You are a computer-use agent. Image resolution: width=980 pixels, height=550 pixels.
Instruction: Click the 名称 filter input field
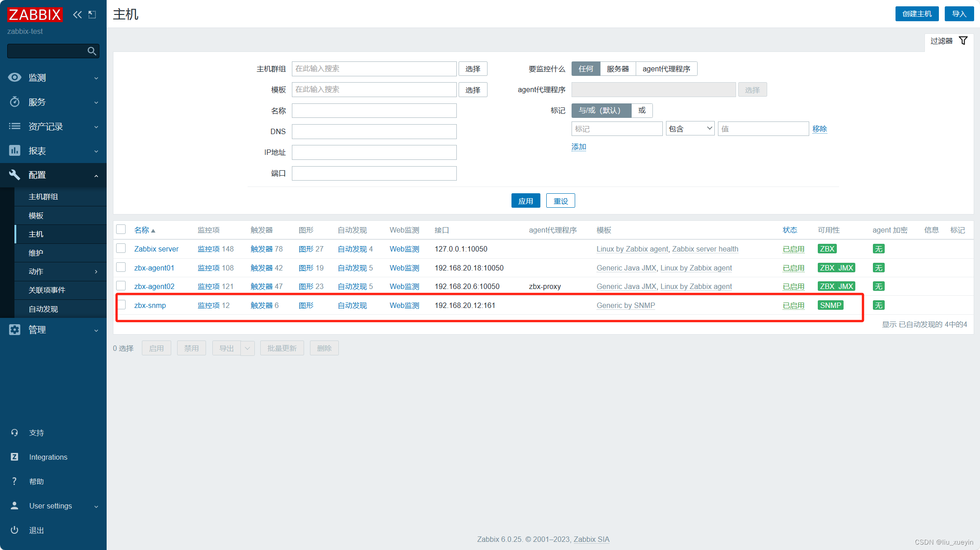(374, 111)
